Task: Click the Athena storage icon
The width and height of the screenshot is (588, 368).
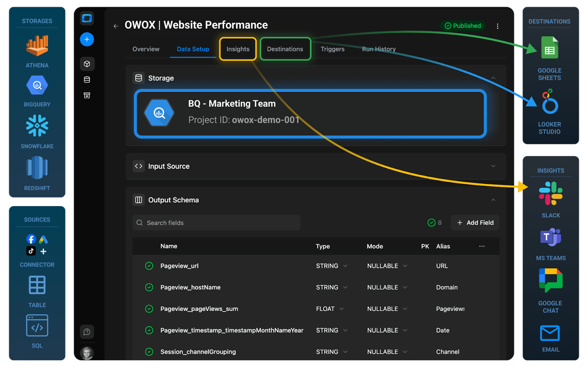Action: [x=37, y=46]
